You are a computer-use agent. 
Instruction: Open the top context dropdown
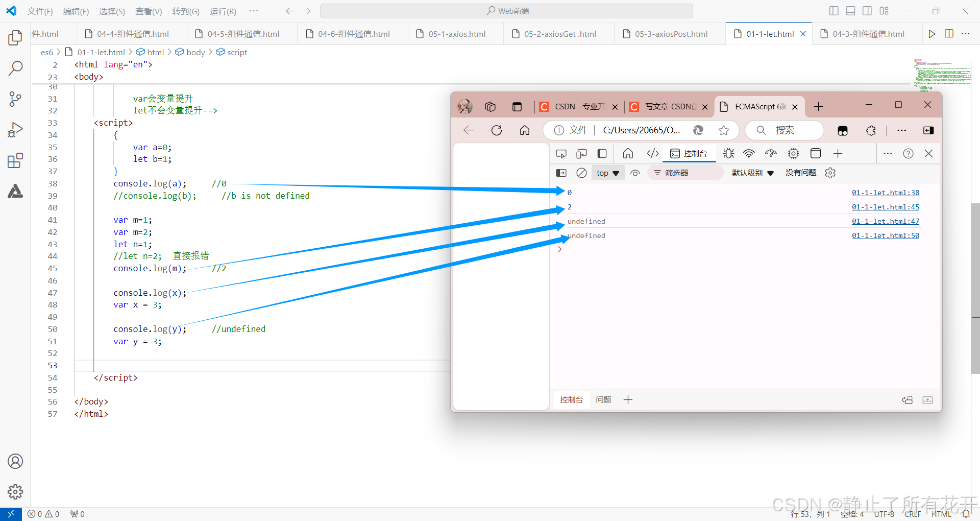point(608,173)
